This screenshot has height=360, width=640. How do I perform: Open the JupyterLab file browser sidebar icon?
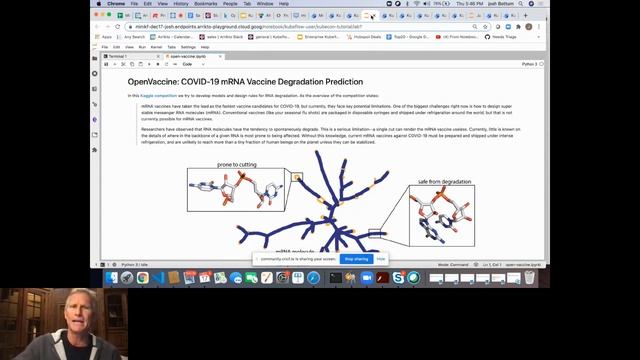click(x=95, y=58)
